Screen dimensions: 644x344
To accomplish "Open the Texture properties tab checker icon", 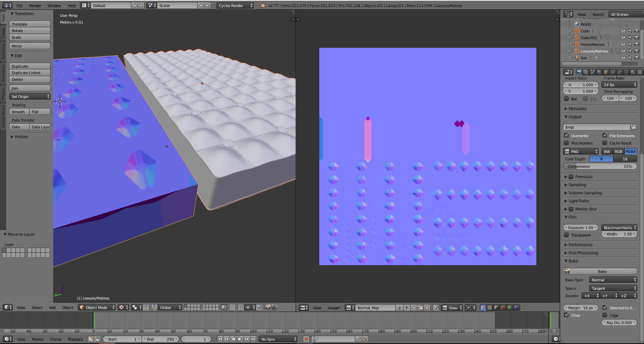I will point(640,72).
